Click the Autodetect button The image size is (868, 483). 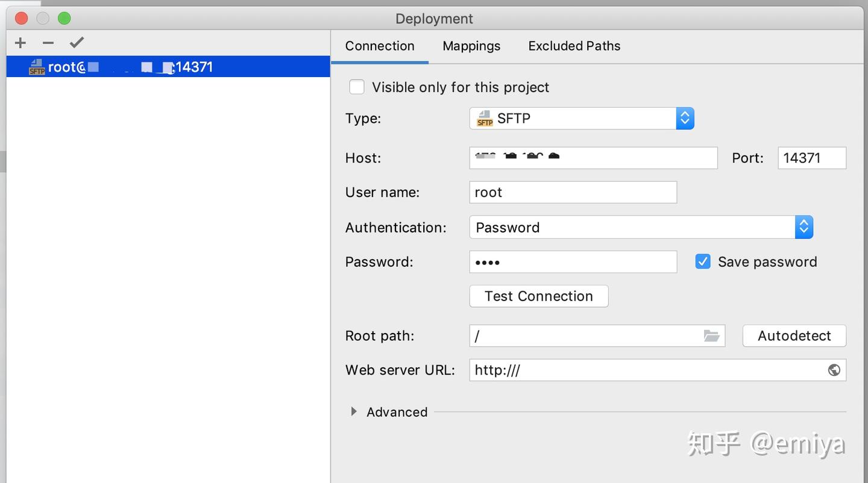click(794, 336)
